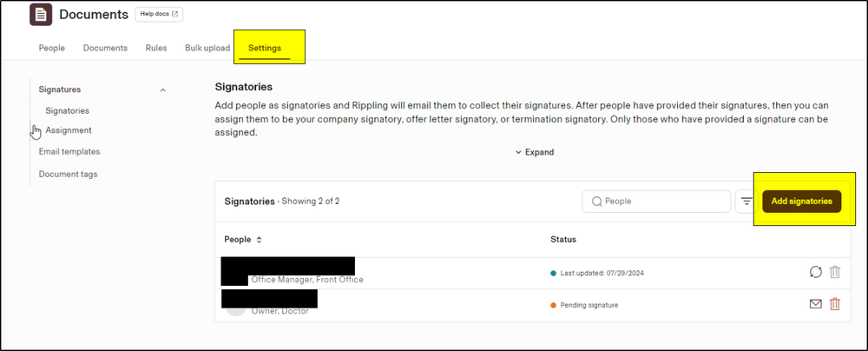Click the People search field
868x351 pixels.
656,202
